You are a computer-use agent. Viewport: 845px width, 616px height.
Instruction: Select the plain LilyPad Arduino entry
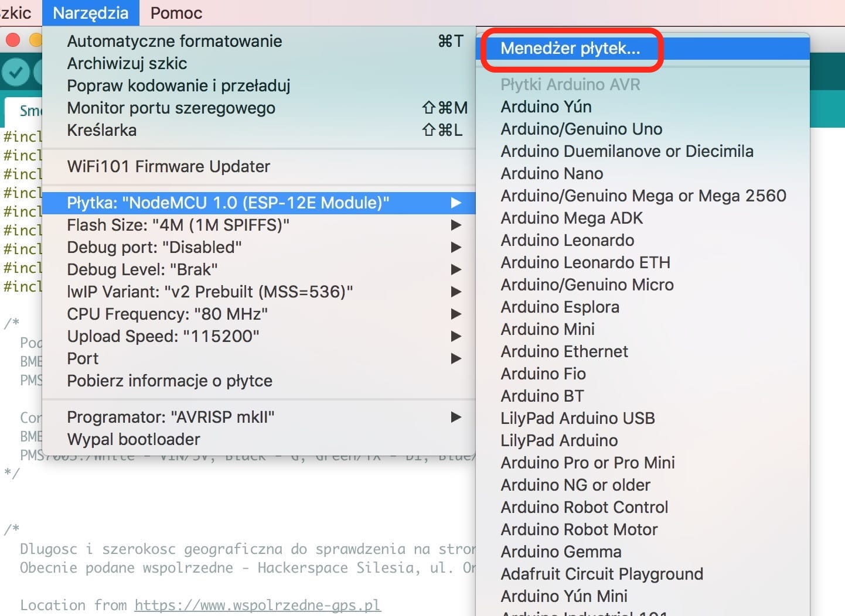coord(643,440)
